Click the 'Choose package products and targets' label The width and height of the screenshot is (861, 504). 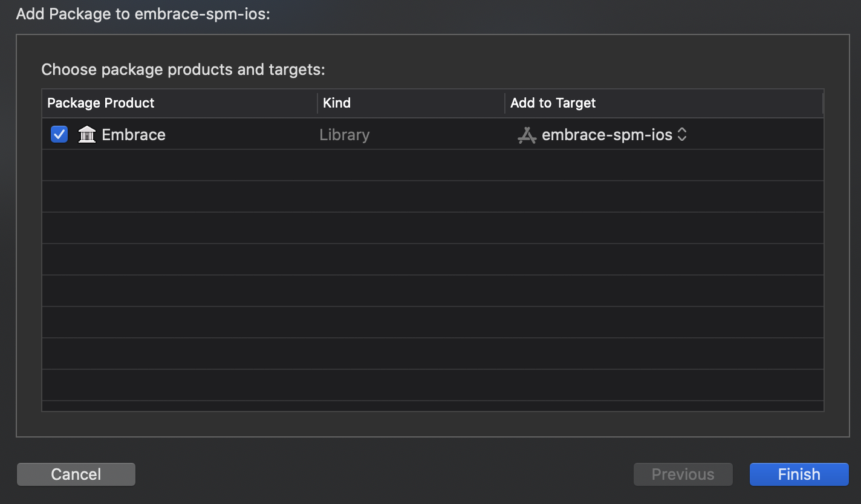tap(183, 70)
